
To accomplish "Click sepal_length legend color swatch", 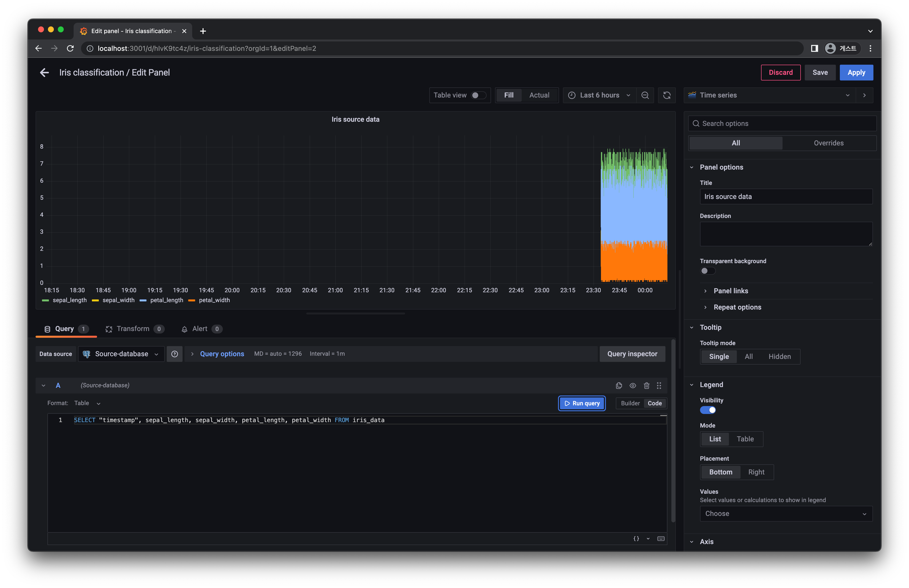I will coord(45,301).
